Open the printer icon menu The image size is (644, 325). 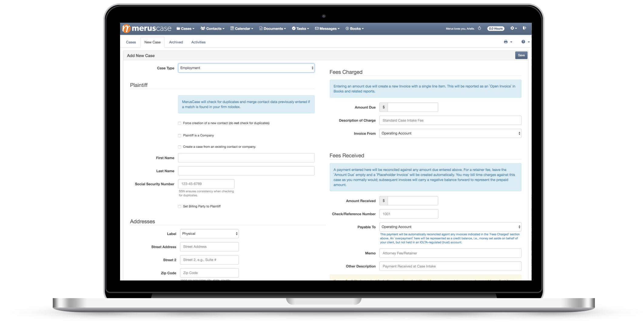(508, 42)
